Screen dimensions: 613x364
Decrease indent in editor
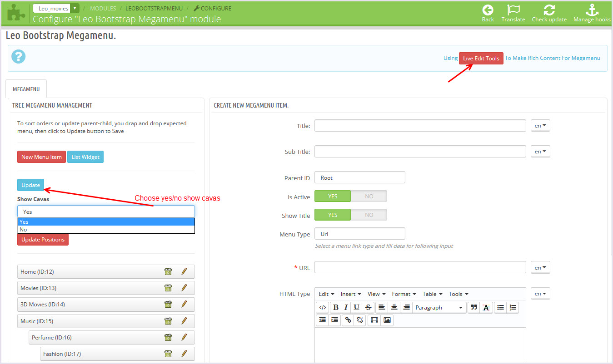323,320
